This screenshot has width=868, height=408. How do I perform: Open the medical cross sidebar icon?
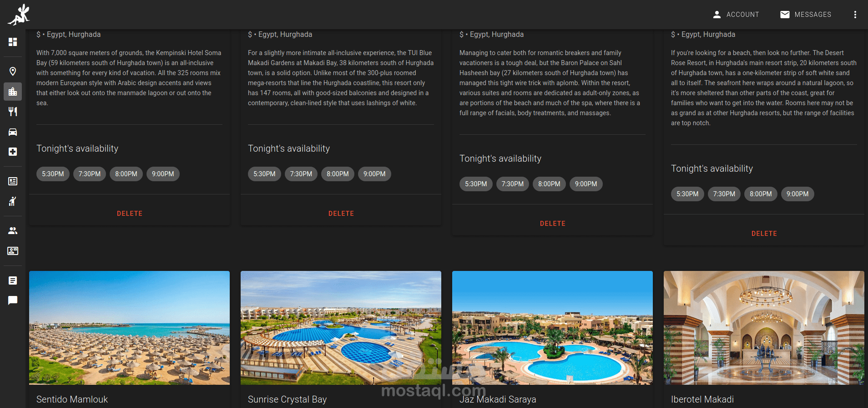(13, 152)
